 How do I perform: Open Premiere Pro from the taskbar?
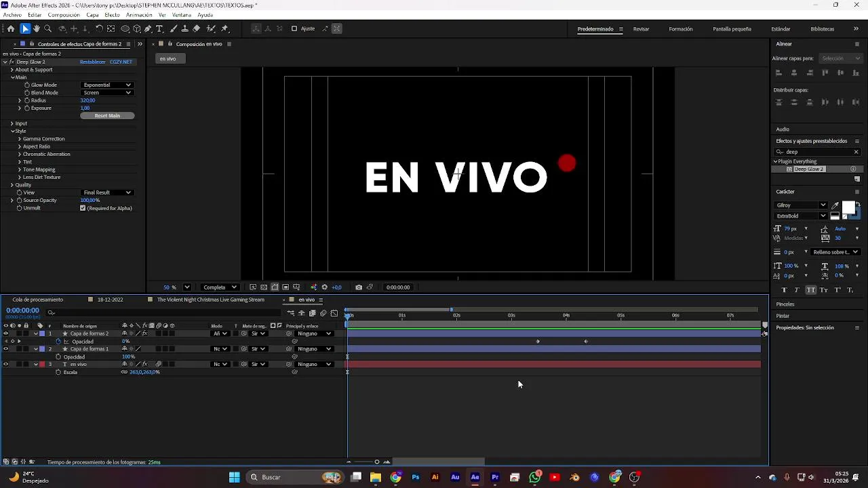[495, 477]
